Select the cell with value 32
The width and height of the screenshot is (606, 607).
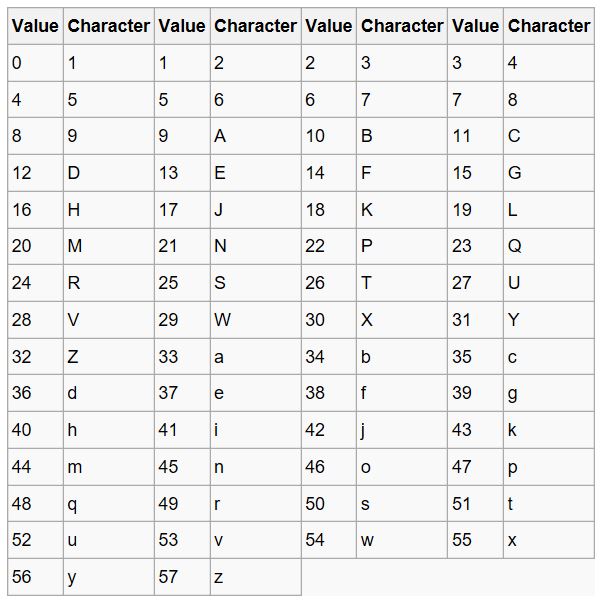34,356
